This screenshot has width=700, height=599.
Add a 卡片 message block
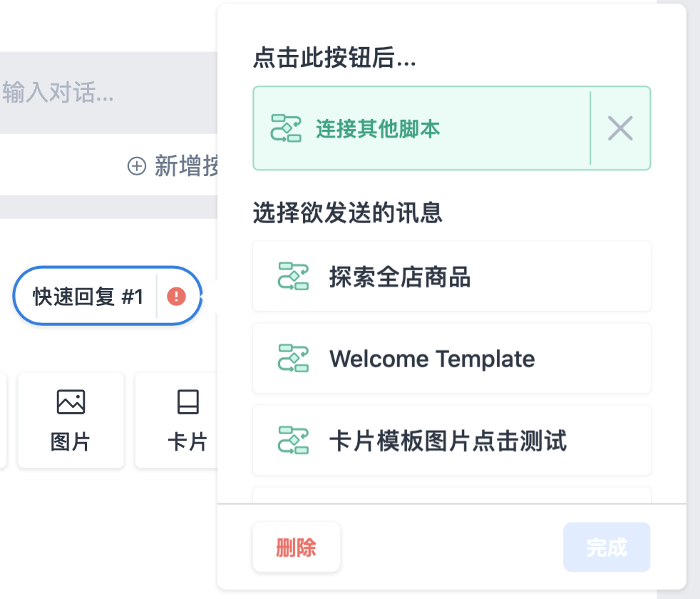(x=176, y=420)
